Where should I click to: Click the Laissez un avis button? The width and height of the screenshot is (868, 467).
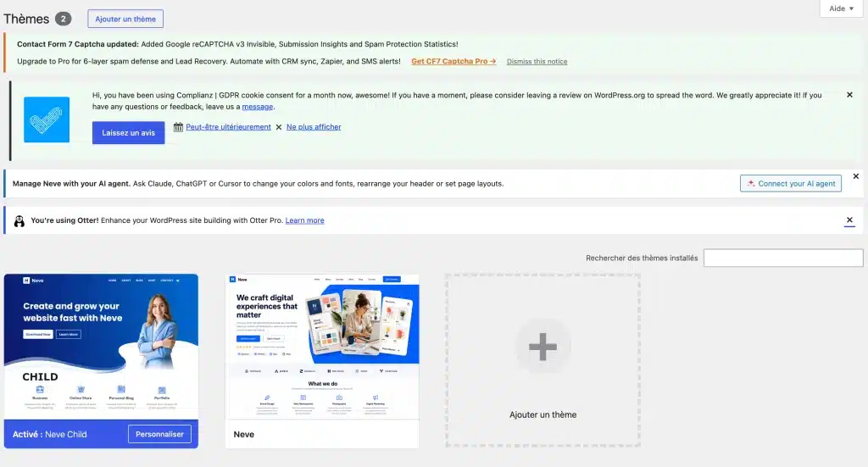point(129,133)
